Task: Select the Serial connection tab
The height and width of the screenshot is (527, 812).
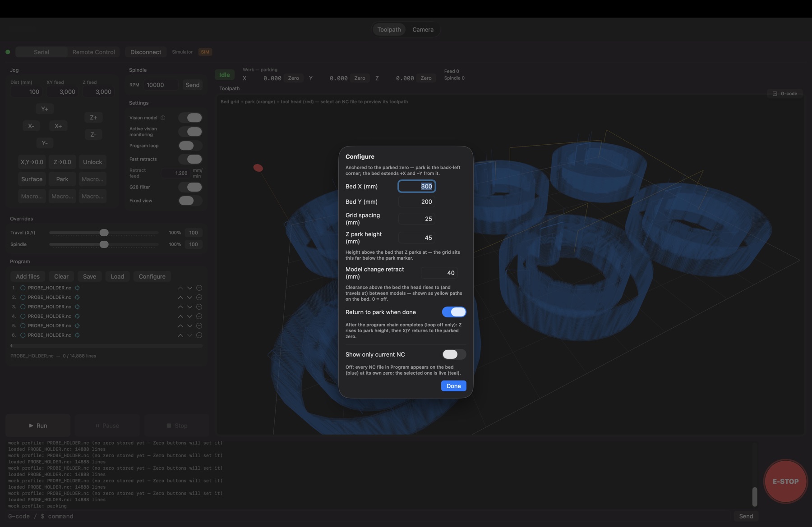Action: [x=42, y=52]
